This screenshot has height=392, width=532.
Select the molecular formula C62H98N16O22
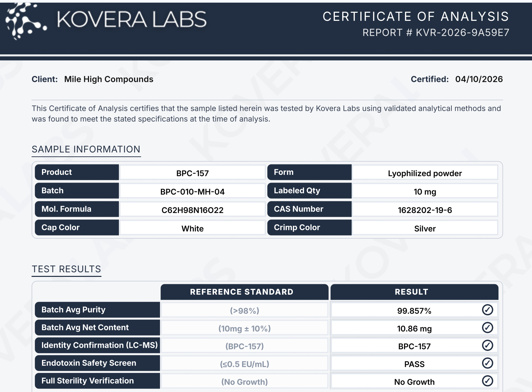(x=192, y=210)
